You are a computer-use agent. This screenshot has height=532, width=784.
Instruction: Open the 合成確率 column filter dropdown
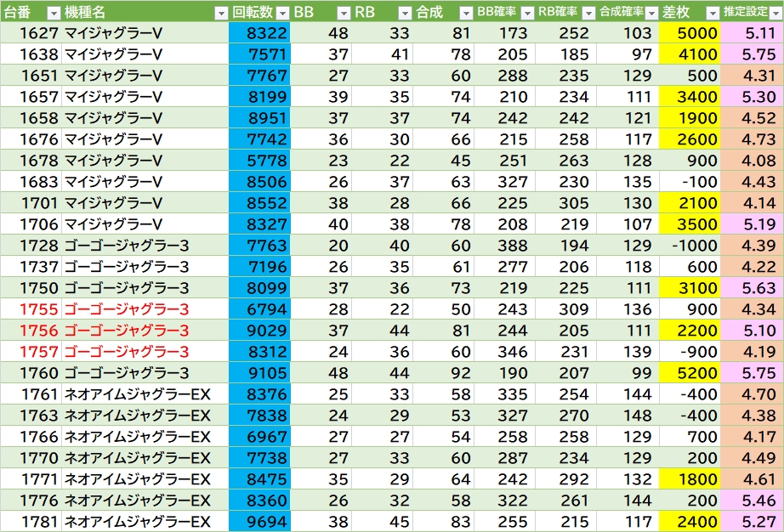click(x=651, y=13)
